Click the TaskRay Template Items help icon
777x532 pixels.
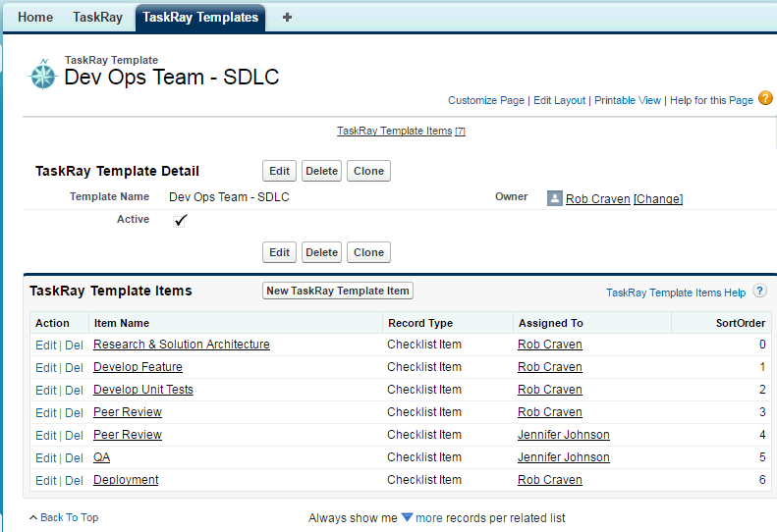pyautogui.click(x=759, y=291)
